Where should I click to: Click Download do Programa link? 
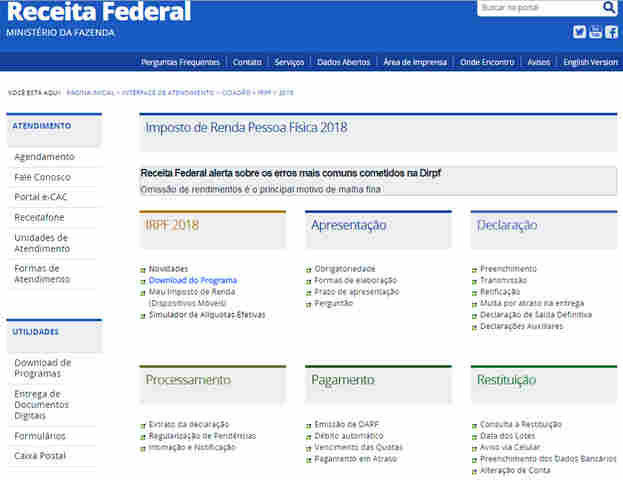[x=193, y=281]
